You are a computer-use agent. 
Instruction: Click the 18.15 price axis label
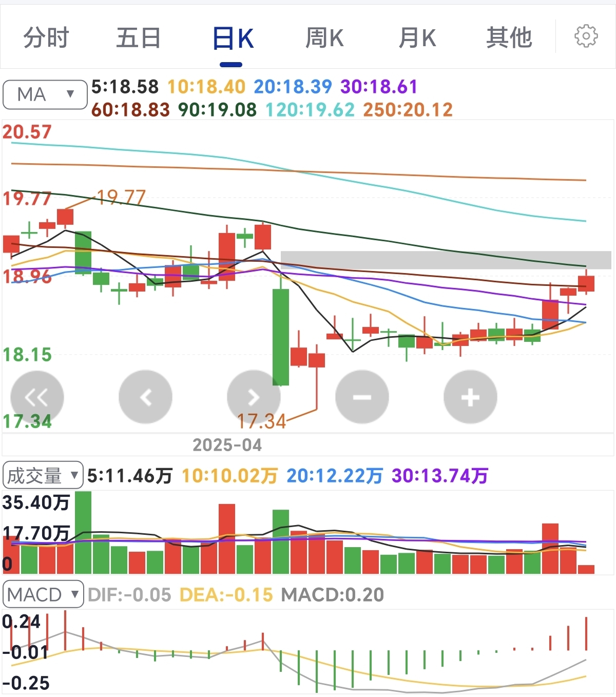click(x=27, y=355)
